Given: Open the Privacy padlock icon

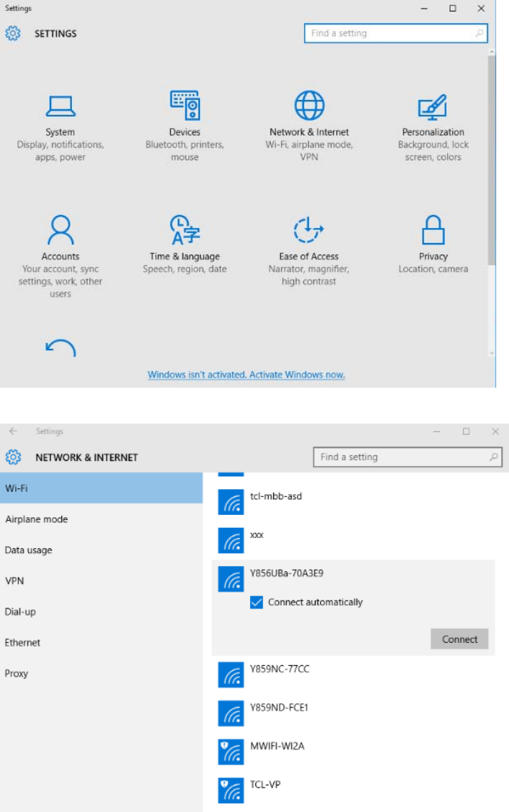Looking at the screenshot, I should pyautogui.click(x=433, y=229).
